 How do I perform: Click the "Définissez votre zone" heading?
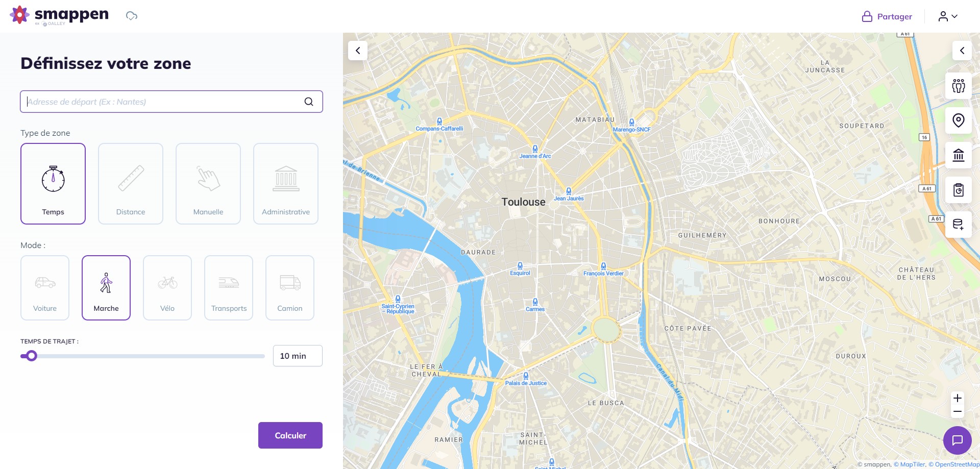[106, 63]
